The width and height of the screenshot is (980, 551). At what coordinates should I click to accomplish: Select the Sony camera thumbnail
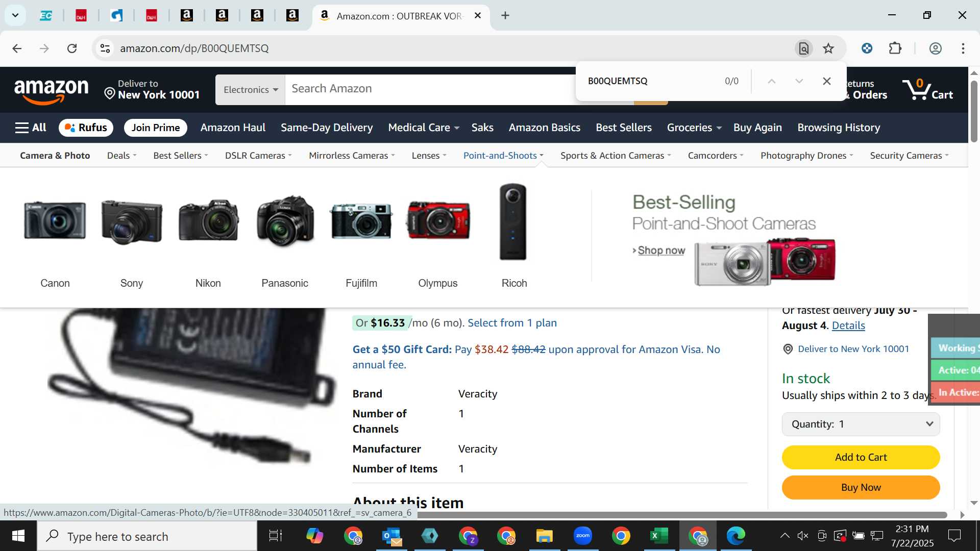132,221
